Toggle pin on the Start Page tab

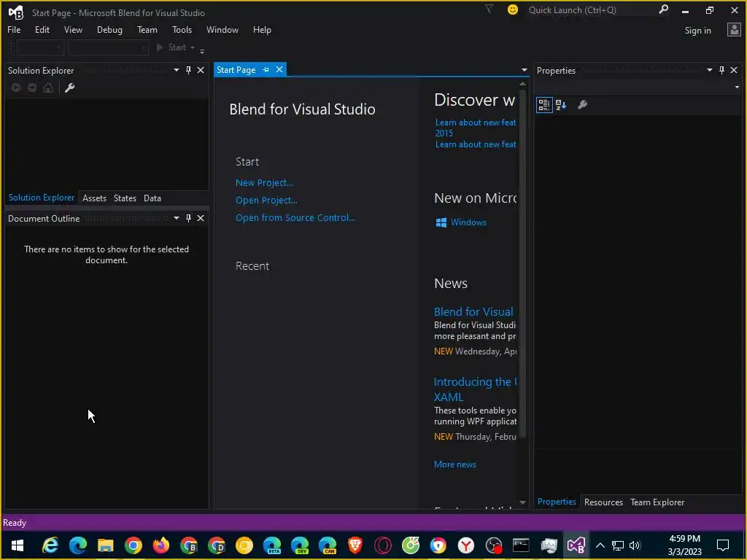click(x=266, y=70)
